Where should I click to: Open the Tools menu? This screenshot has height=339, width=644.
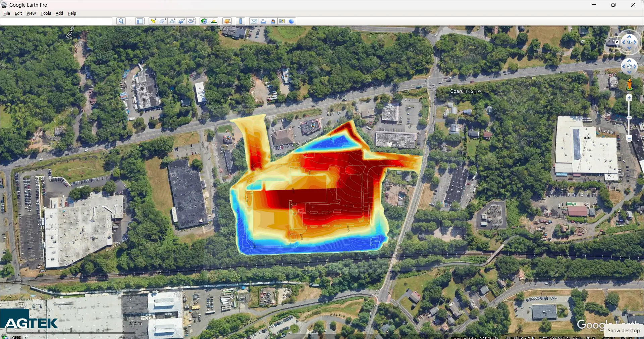click(46, 13)
